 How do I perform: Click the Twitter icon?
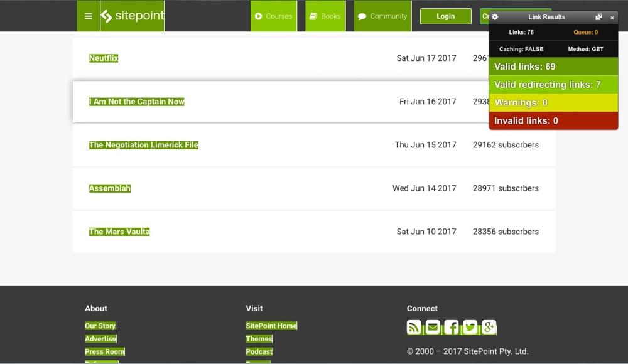point(470,327)
